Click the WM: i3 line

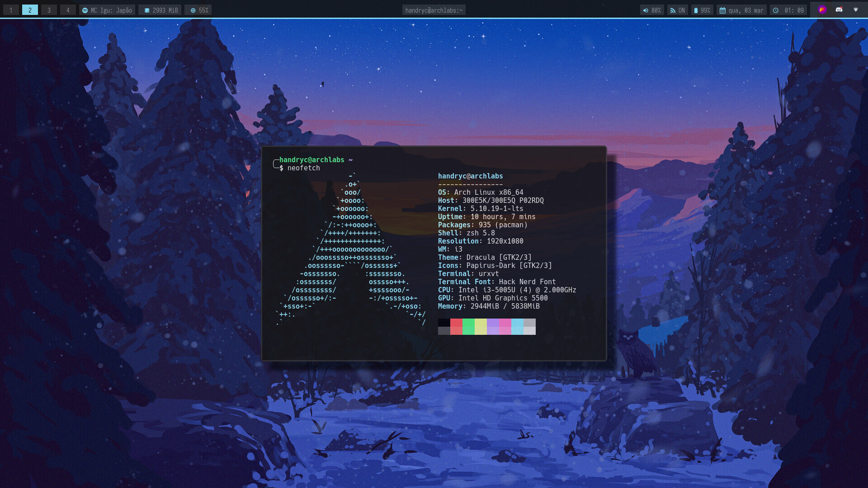[x=450, y=249]
